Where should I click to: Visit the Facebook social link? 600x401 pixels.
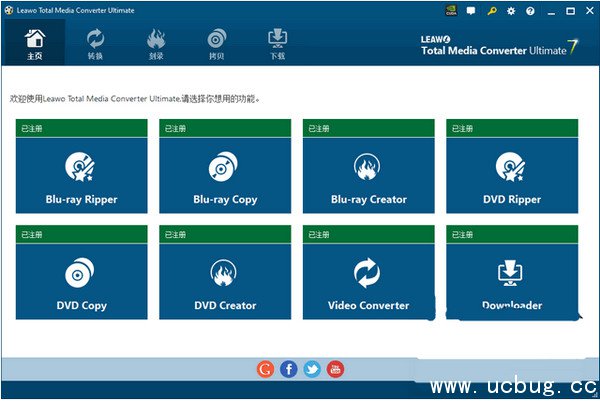click(x=288, y=369)
